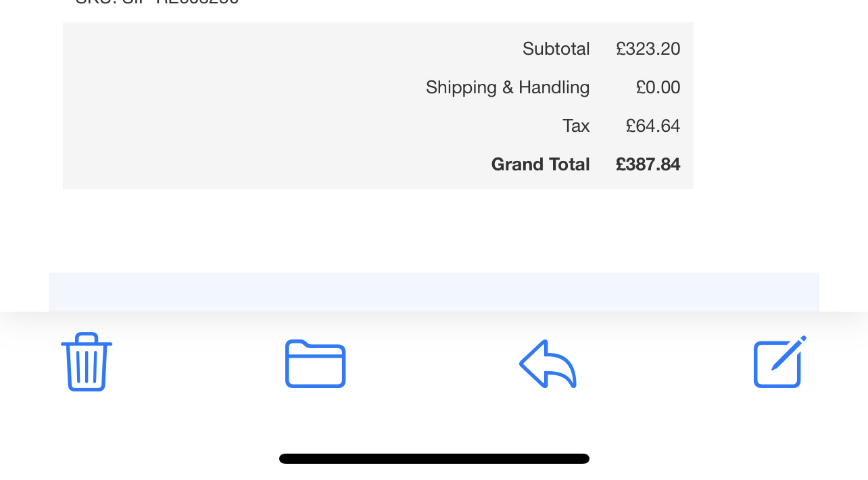Select the £64.64 tax amount
This screenshot has width=868, height=480.
652,126
